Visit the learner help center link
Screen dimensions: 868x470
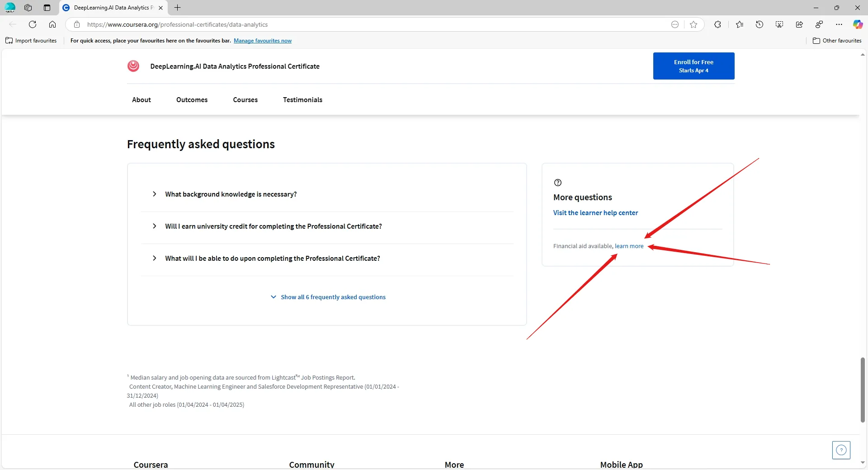tap(595, 213)
